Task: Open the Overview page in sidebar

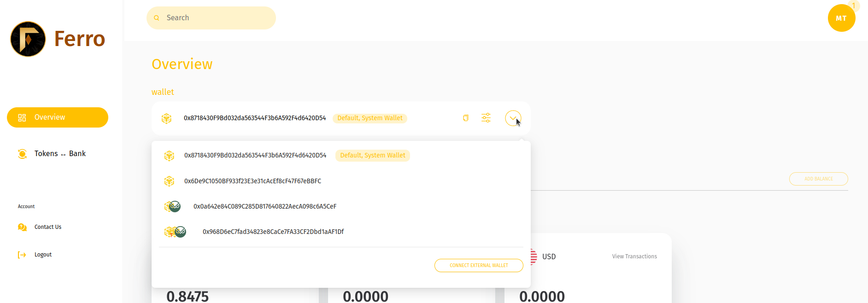Action: click(58, 117)
